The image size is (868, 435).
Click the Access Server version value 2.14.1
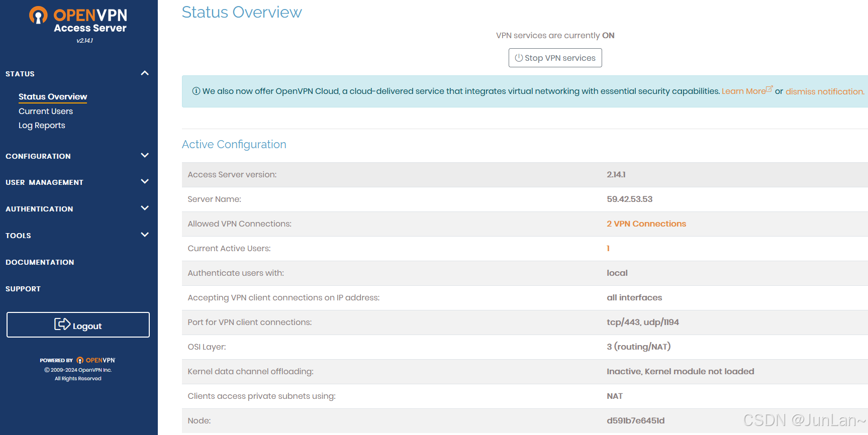coord(616,174)
